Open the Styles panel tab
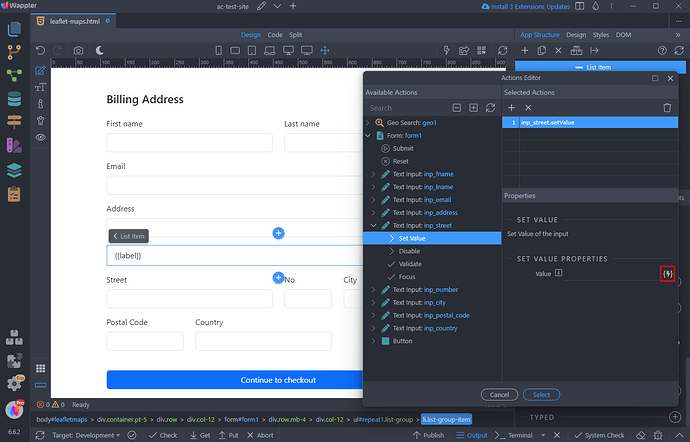Viewport: 690px width, 442px height. click(x=601, y=35)
